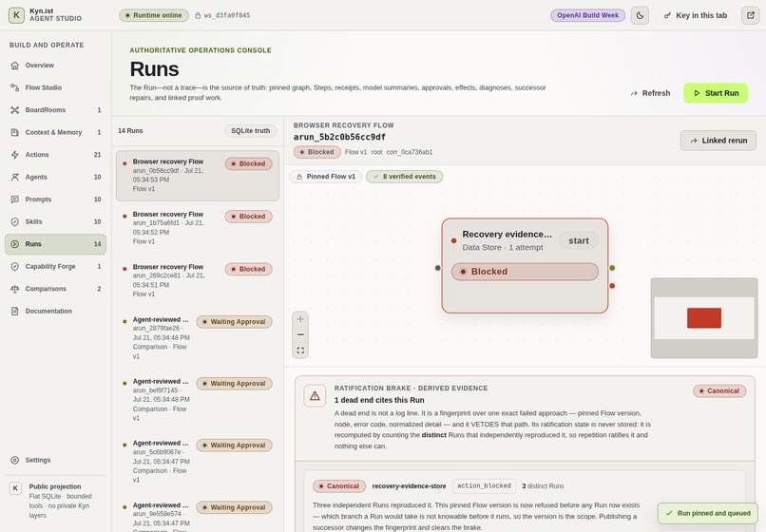Click the Public projection K avatar
766x532 pixels.
(x=15, y=488)
